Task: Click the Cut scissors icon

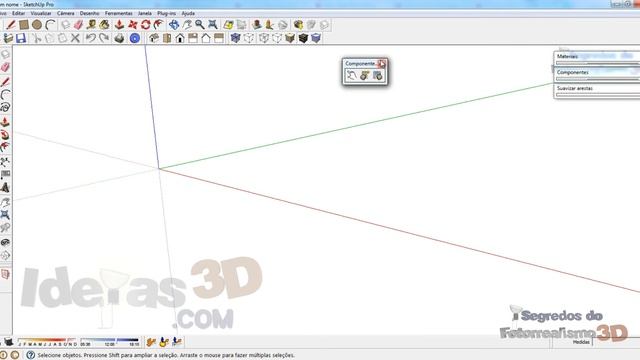Action: click(x=37, y=38)
